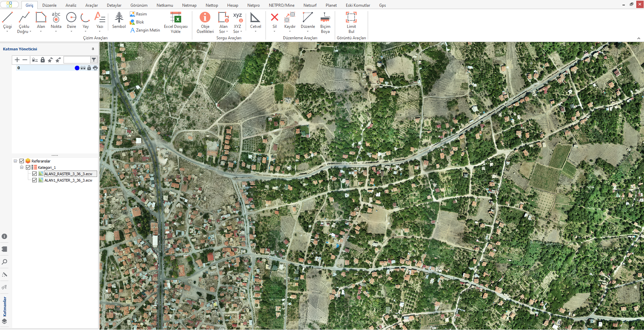Collapse the Referanslar tree node

point(15,161)
